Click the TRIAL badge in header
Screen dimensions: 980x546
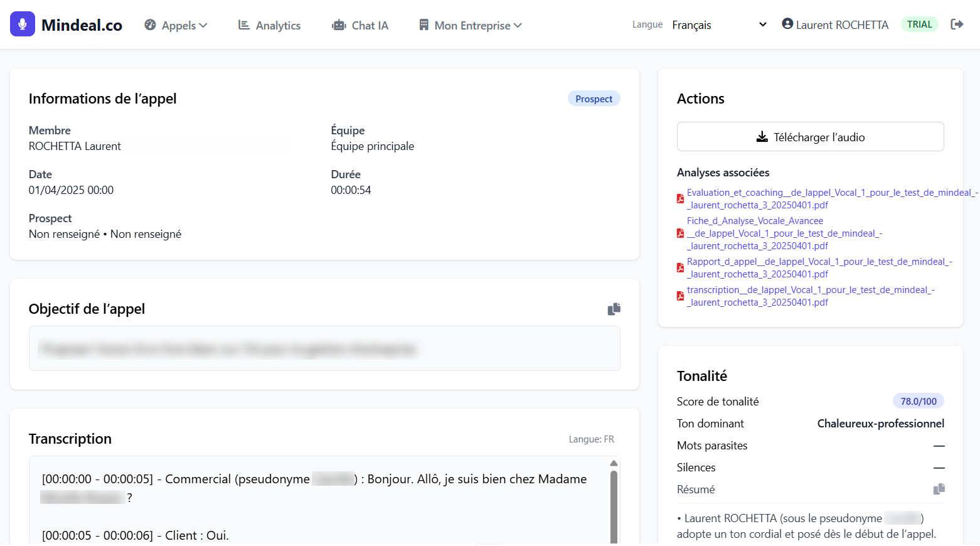[x=919, y=24]
